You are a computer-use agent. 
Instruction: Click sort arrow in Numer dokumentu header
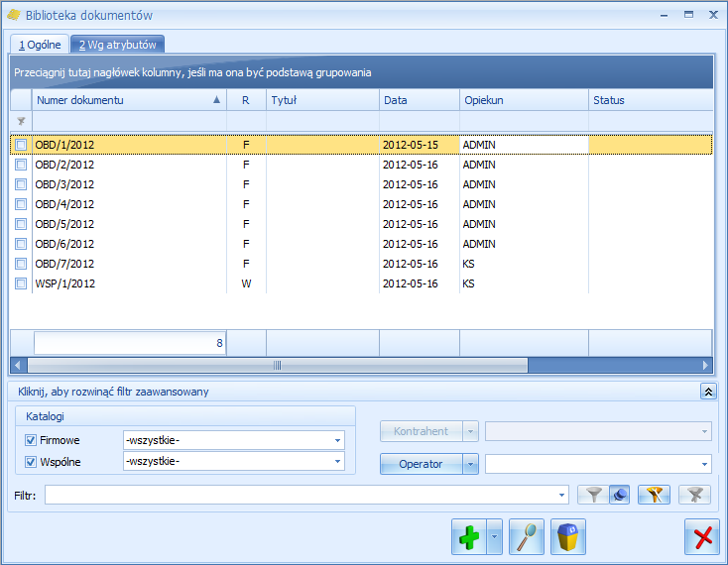(216, 100)
